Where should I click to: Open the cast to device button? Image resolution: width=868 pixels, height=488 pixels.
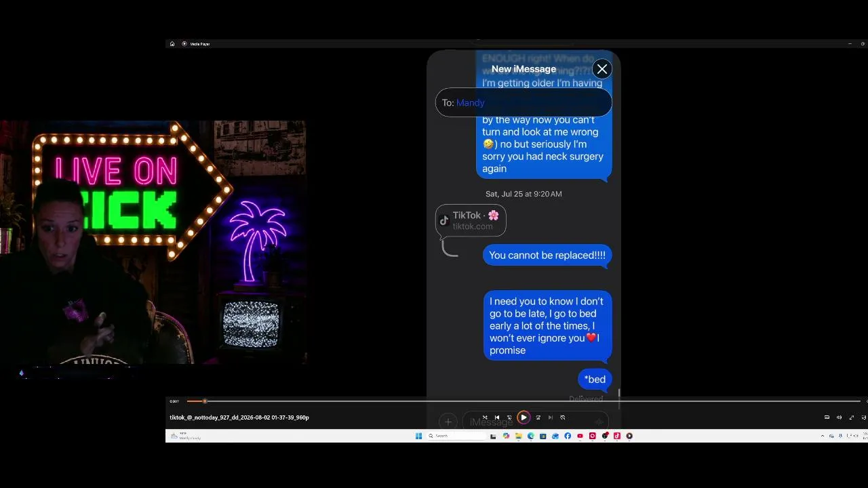863,418
